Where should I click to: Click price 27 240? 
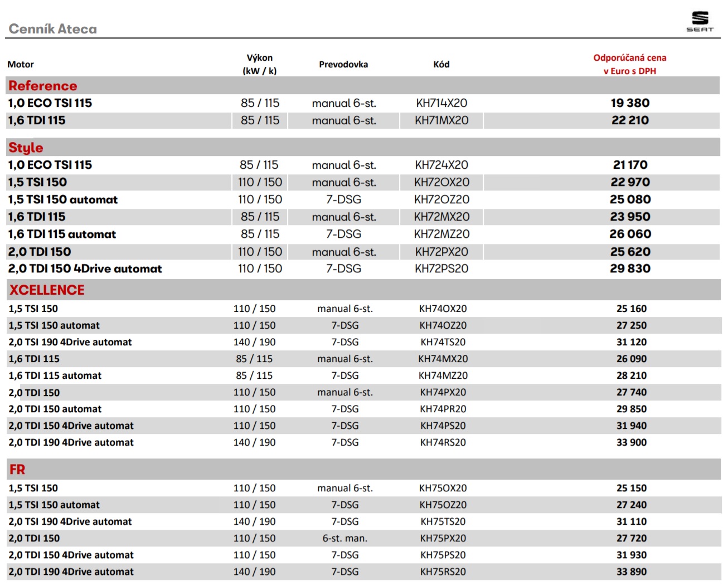(632, 505)
